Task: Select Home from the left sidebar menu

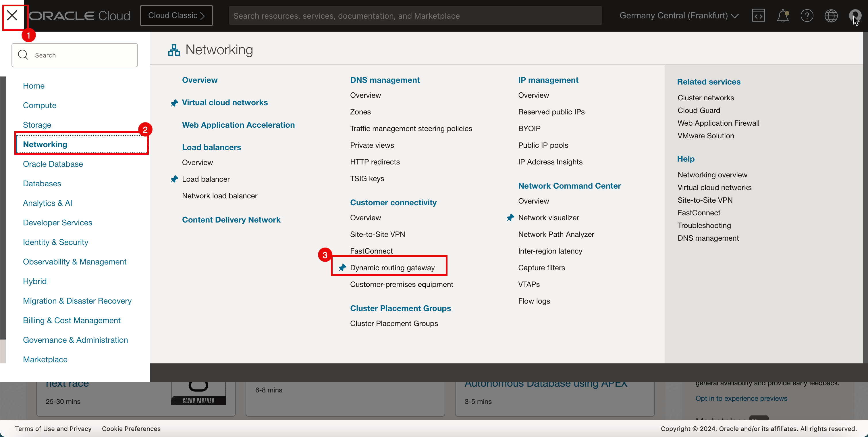Action: (x=33, y=85)
